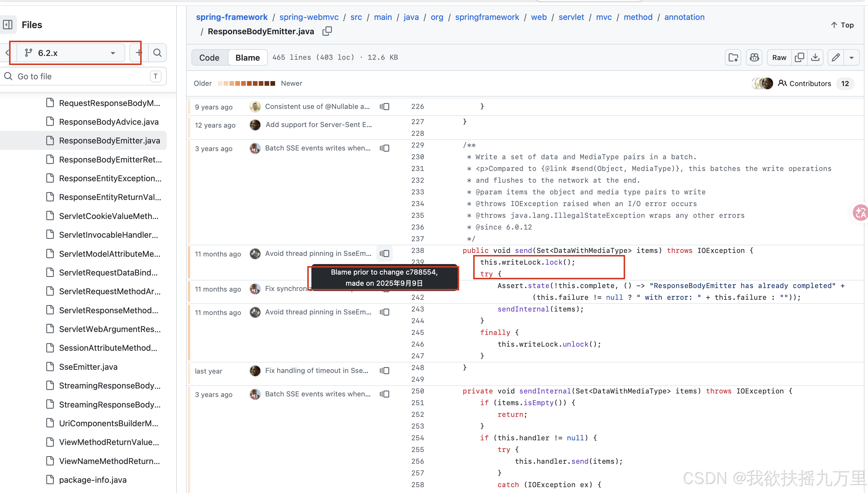
Task: Open SseEmitter.java in file tree
Action: (x=88, y=367)
